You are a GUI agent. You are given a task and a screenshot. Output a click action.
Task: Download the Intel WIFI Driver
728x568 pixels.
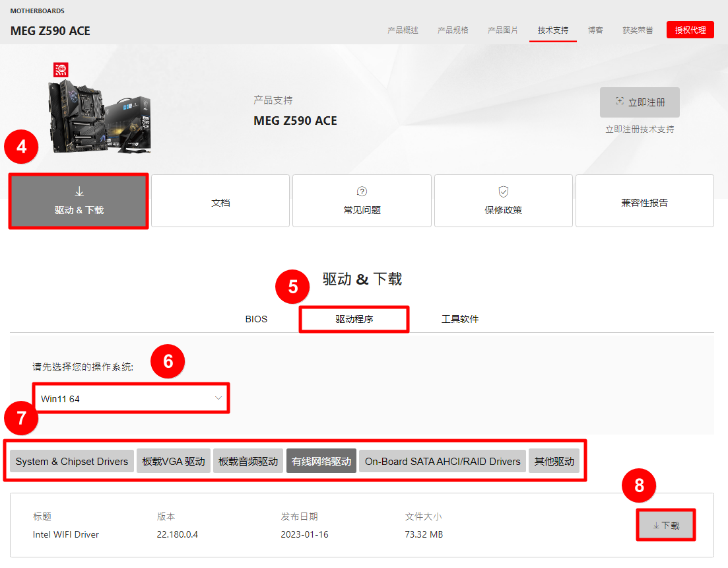665,525
